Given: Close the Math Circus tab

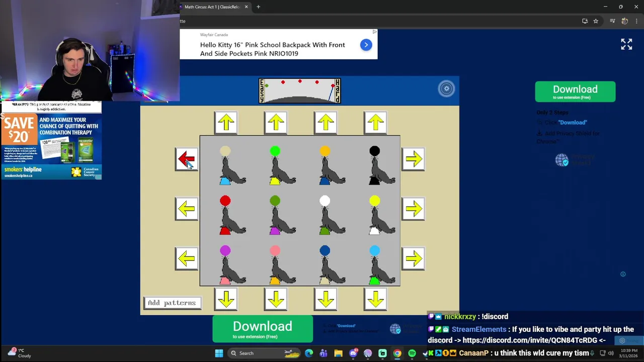Looking at the screenshot, I should click(247, 7).
